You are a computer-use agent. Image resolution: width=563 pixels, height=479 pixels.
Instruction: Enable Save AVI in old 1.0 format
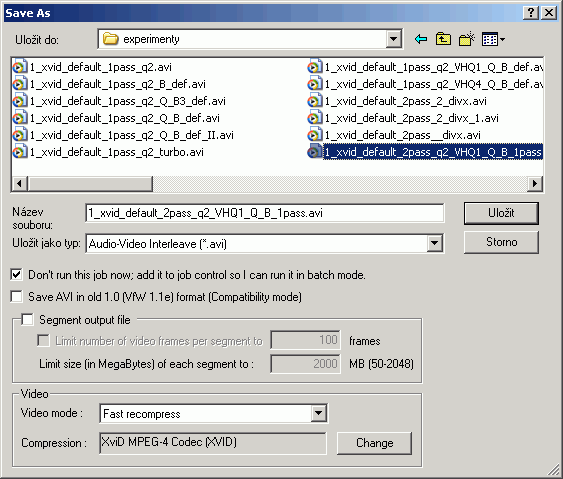tap(17, 297)
